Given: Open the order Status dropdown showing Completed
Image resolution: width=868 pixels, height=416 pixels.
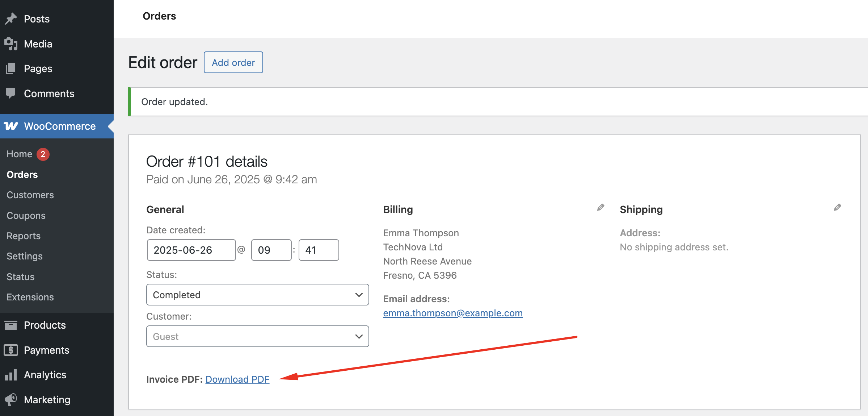Looking at the screenshot, I should point(257,295).
